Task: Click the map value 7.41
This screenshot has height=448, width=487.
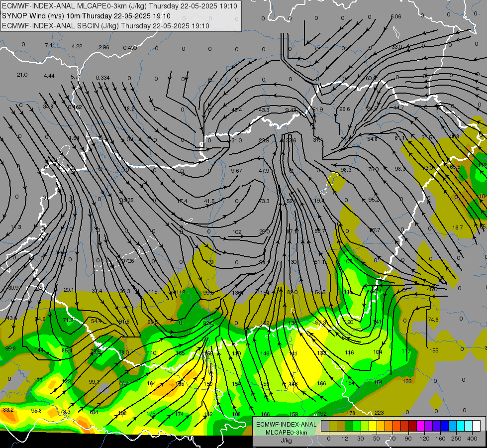Action: (50, 45)
